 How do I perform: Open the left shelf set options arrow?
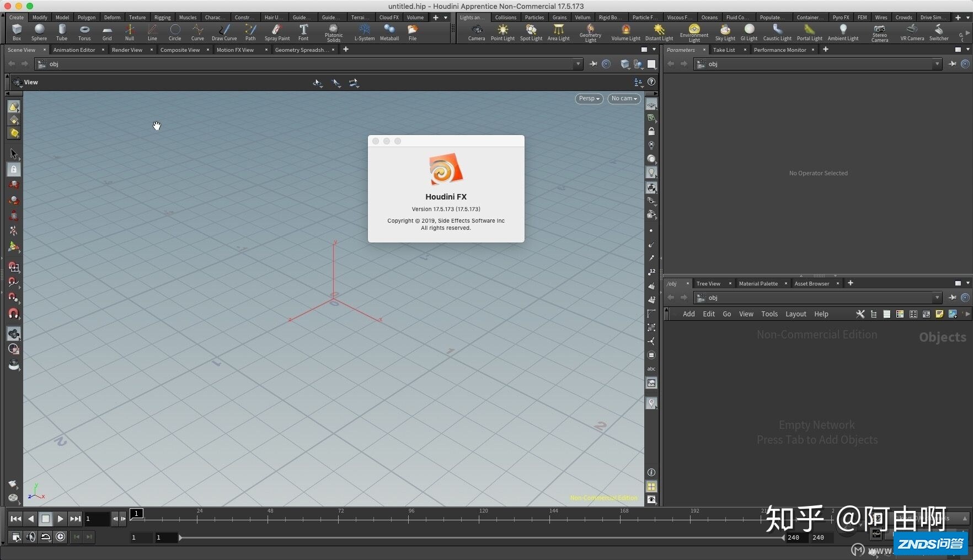[446, 18]
